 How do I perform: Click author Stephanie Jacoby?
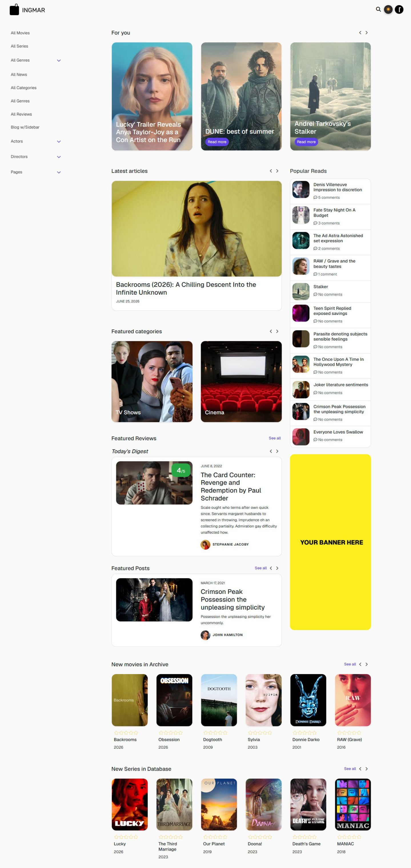pos(230,544)
